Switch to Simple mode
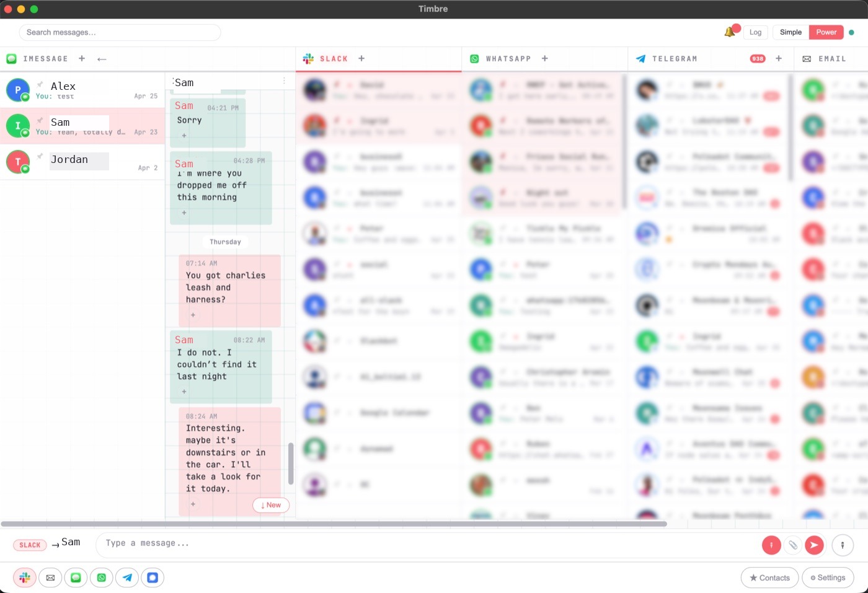 pos(790,32)
